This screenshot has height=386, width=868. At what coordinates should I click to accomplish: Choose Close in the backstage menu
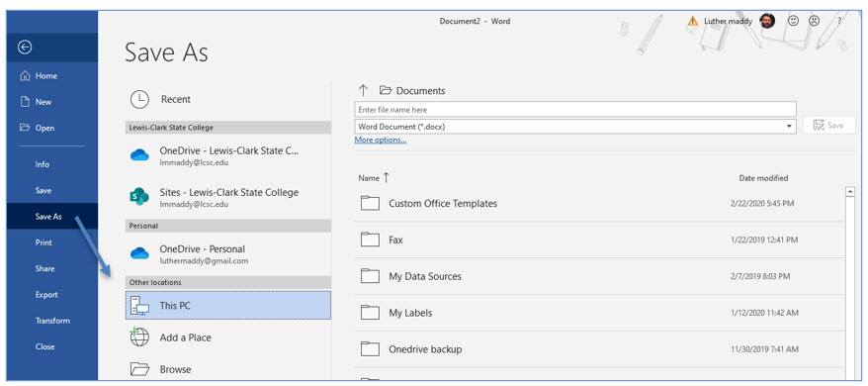[x=44, y=346]
